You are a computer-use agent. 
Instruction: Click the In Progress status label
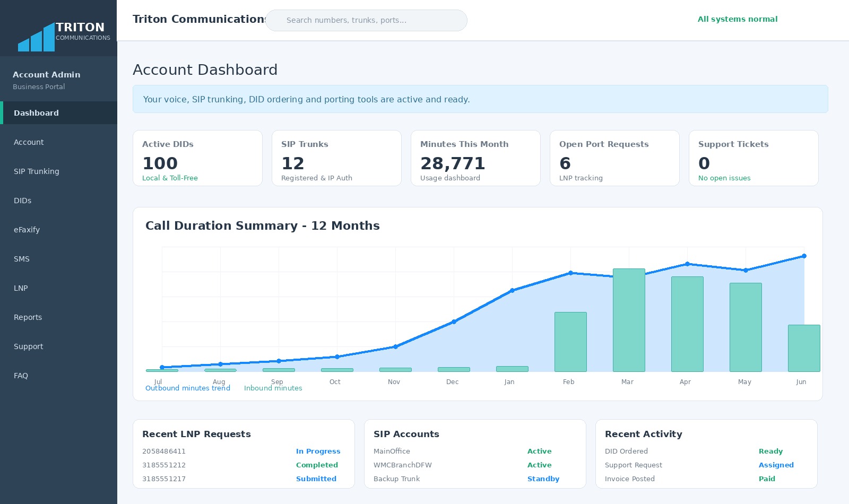pos(318,451)
